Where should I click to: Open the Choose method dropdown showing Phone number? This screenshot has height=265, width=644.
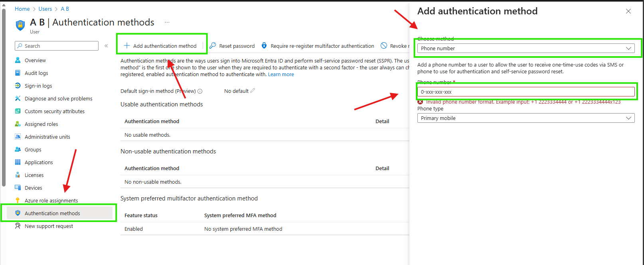pos(526,48)
